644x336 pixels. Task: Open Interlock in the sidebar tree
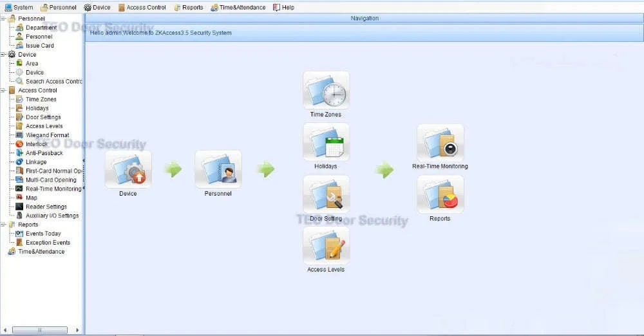click(37, 144)
